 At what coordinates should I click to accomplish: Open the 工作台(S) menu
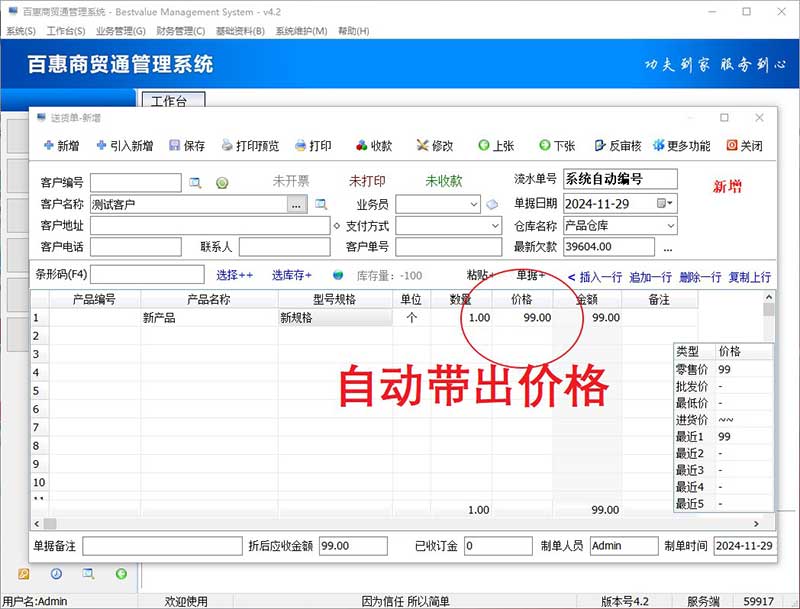coord(66,31)
